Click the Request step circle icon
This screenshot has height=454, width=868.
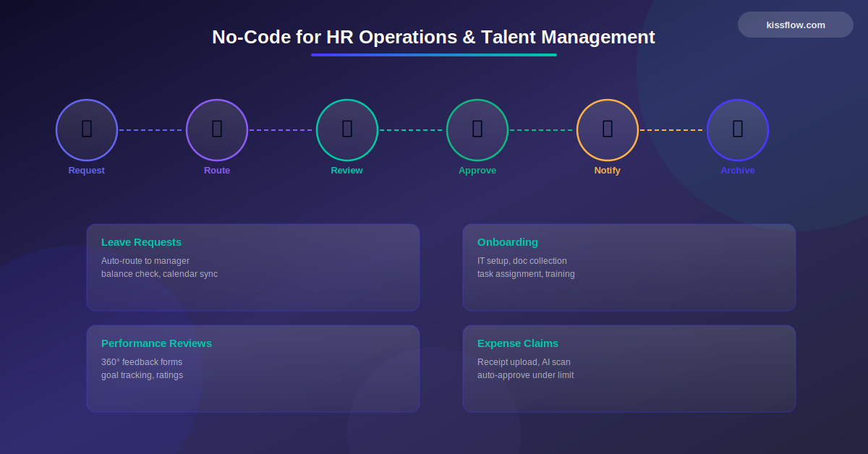coord(87,130)
